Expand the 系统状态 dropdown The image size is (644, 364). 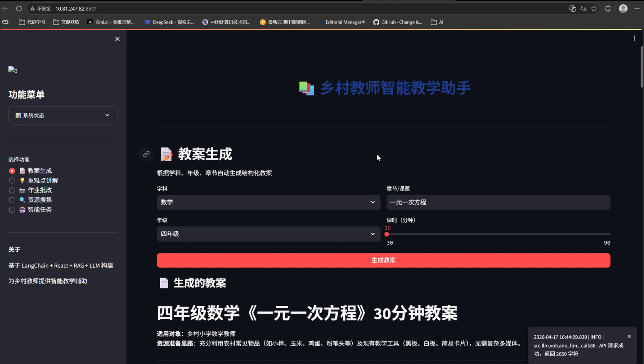tap(63, 116)
